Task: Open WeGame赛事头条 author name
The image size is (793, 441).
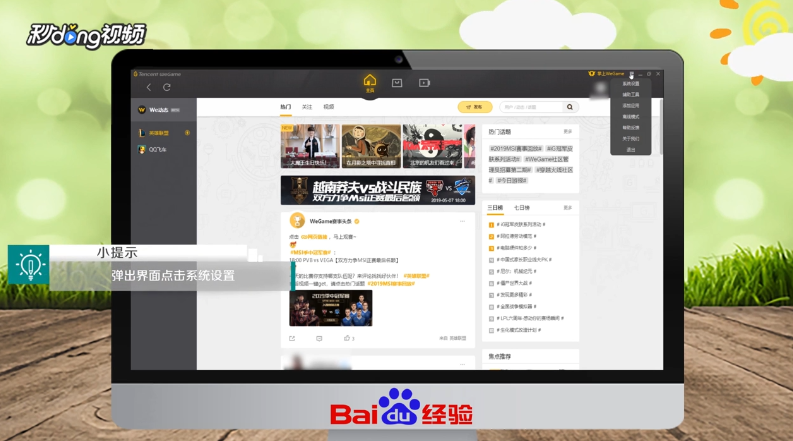Action: (330, 221)
